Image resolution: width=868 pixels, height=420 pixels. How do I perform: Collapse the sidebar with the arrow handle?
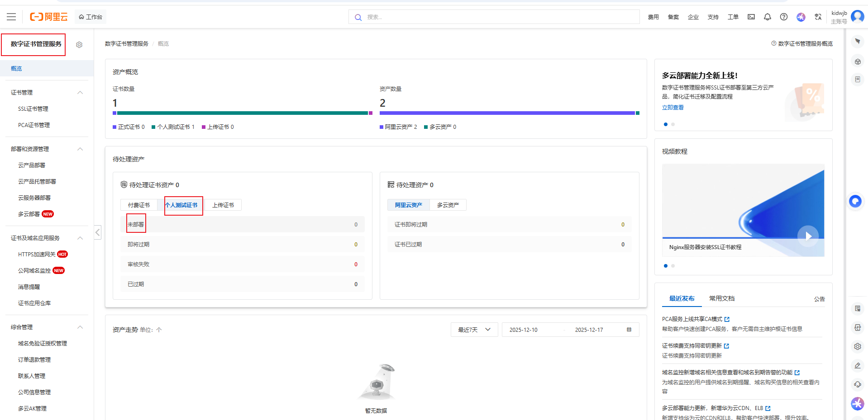click(x=98, y=232)
